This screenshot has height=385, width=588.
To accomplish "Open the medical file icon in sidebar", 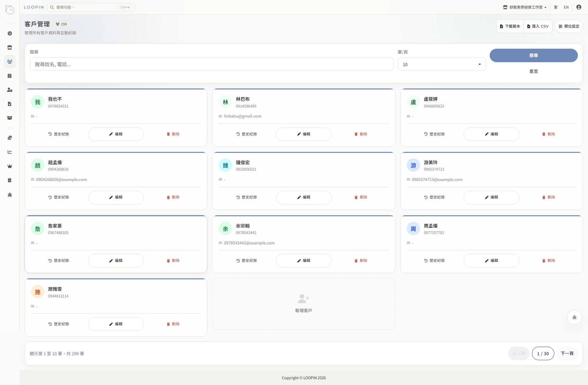I will [10, 104].
